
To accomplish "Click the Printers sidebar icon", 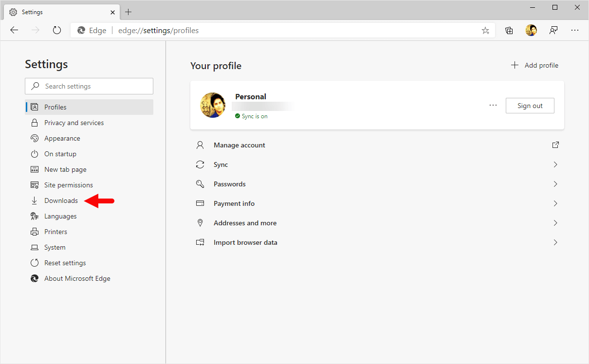I will point(35,231).
